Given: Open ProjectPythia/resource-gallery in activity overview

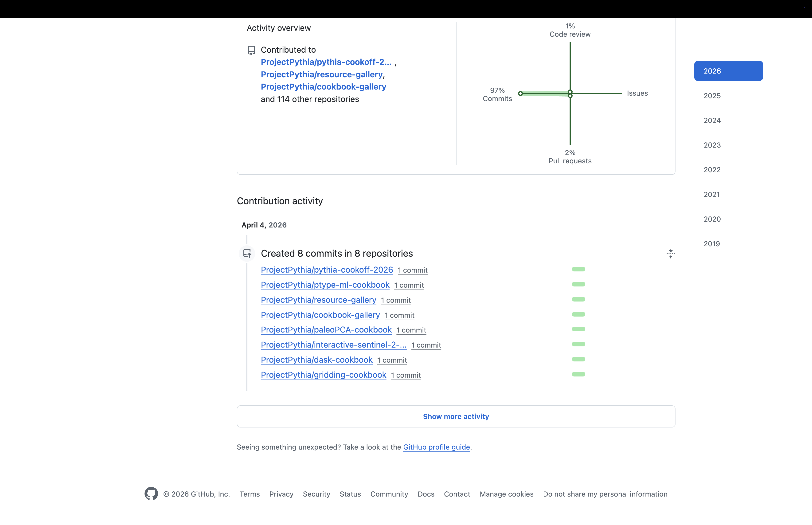Looking at the screenshot, I should click(322, 74).
